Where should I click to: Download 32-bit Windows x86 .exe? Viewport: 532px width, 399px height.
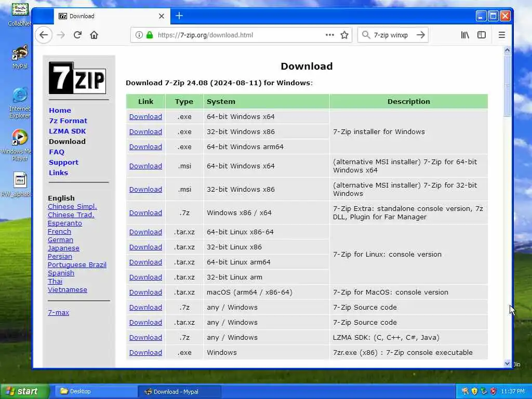tap(145, 131)
